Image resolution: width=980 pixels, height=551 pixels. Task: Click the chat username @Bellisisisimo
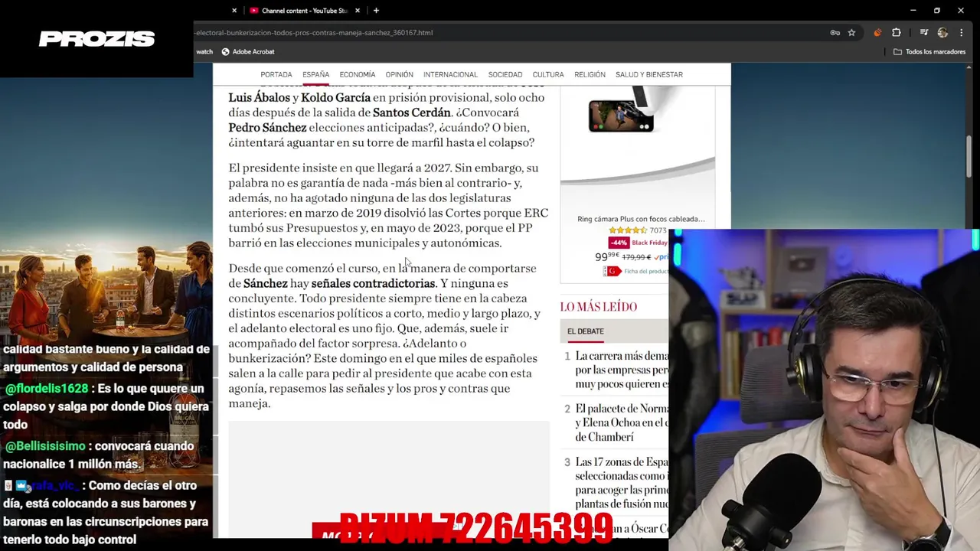point(45,446)
